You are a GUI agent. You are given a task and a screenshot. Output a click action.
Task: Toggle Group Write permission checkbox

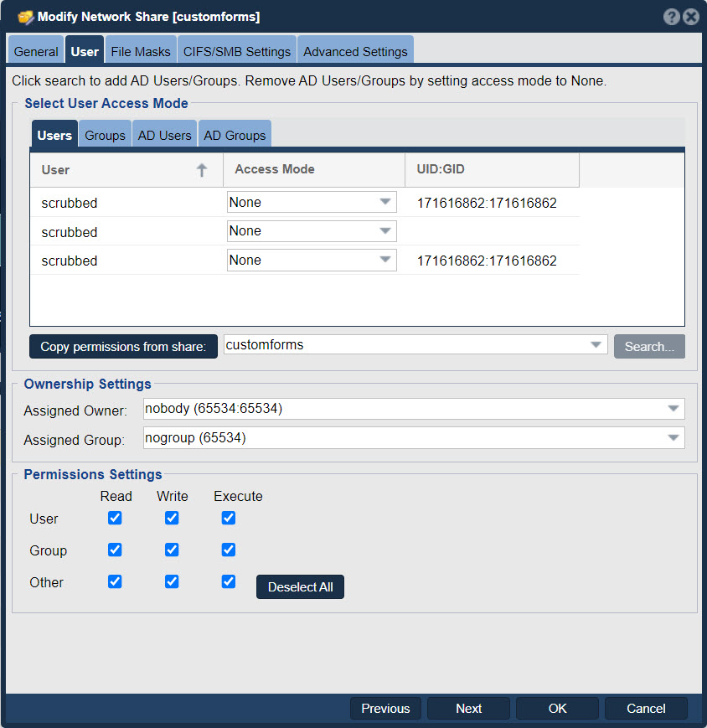[x=172, y=550]
